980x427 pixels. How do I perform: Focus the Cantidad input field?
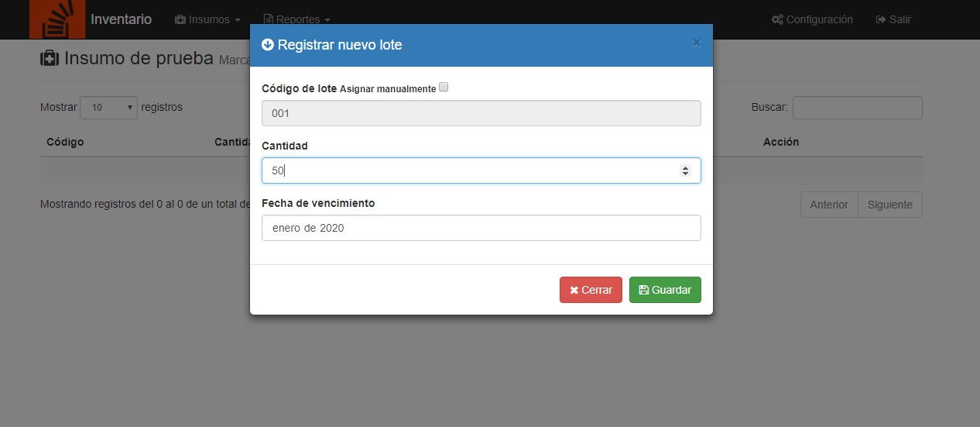[481, 170]
